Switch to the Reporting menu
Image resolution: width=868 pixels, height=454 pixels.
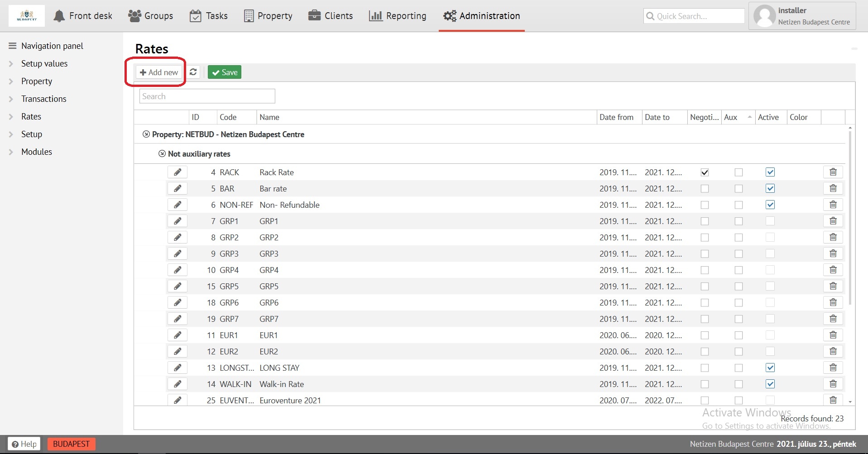pyautogui.click(x=398, y=16)
